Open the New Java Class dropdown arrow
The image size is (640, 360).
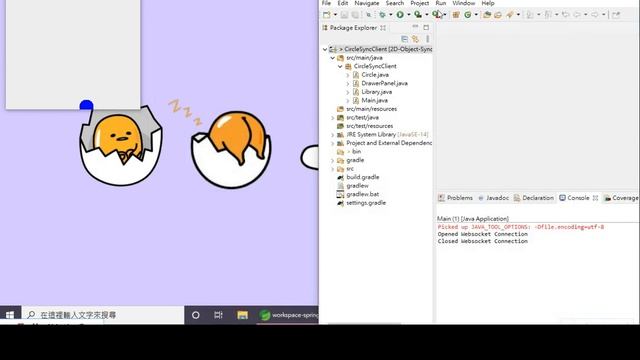pyautogui.click(x=476, y=15)
